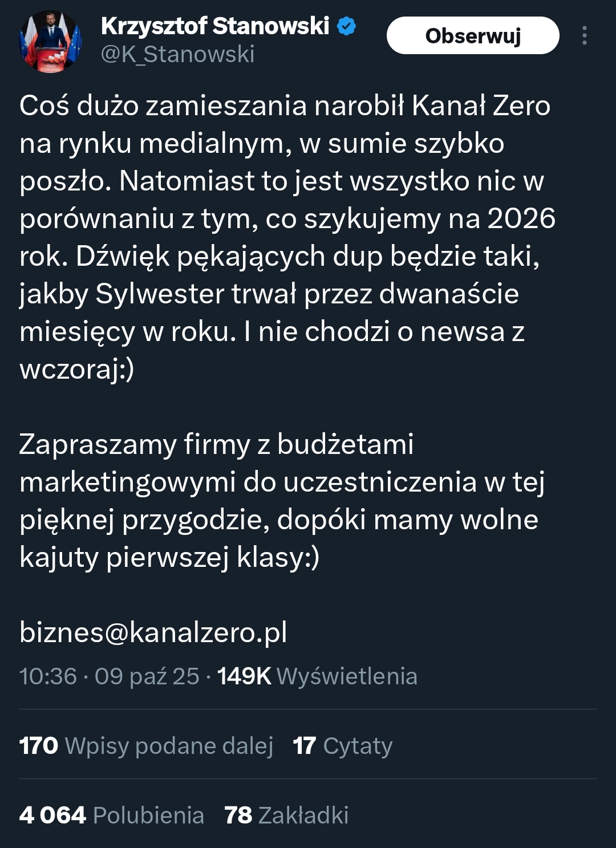Click "Kanał Zero" in the tweet text

(x=481, y=106)
